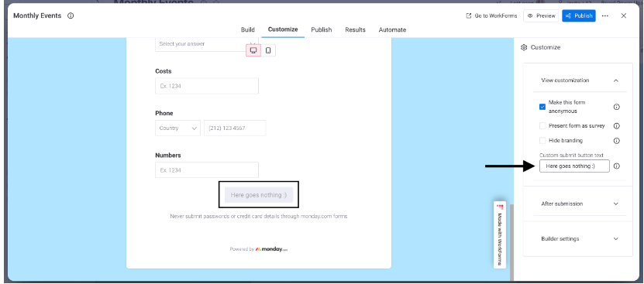Screen dimensions: 644x284
Task: Collapse the View customization section
Action: [615, 80]
